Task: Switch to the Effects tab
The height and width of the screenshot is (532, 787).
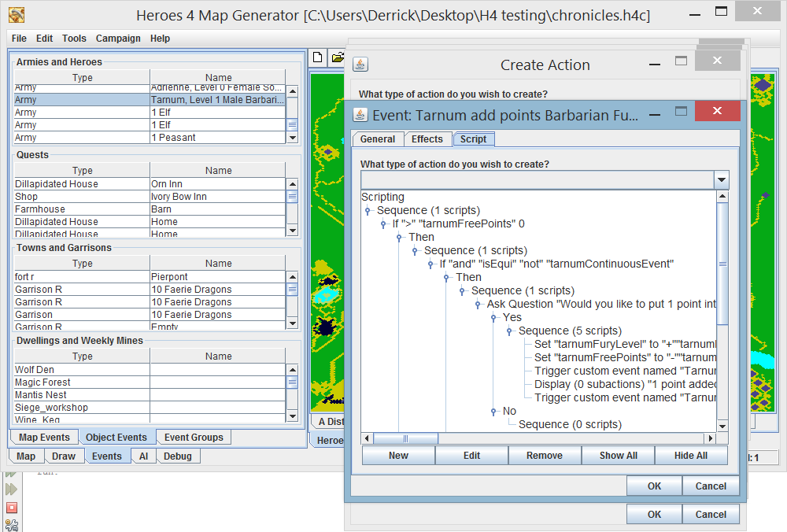Action: tap(427, 139)
